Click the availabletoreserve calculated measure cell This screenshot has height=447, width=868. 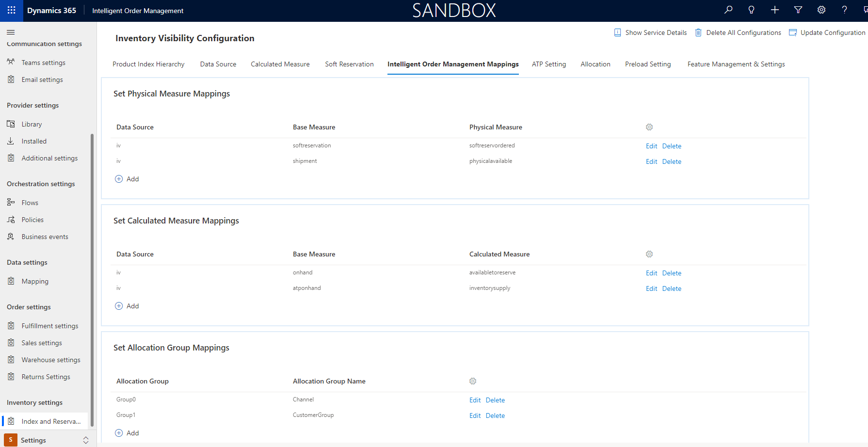tap(492, 272)
